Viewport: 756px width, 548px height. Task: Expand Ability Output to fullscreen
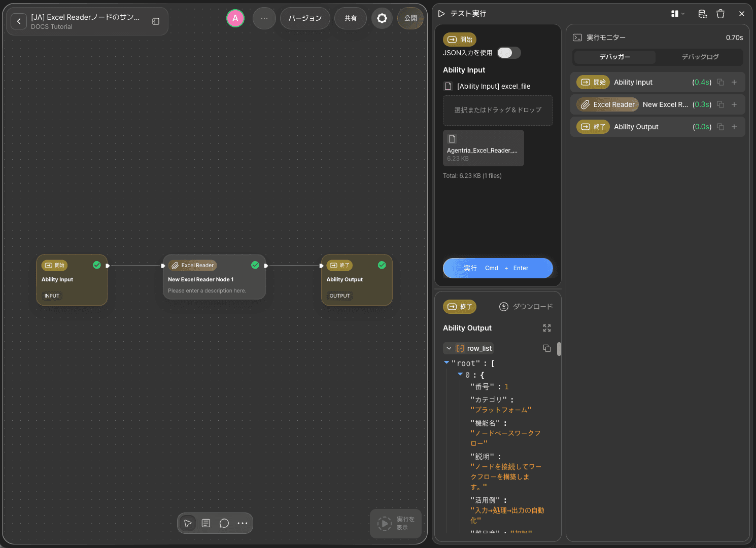[547, 328]
